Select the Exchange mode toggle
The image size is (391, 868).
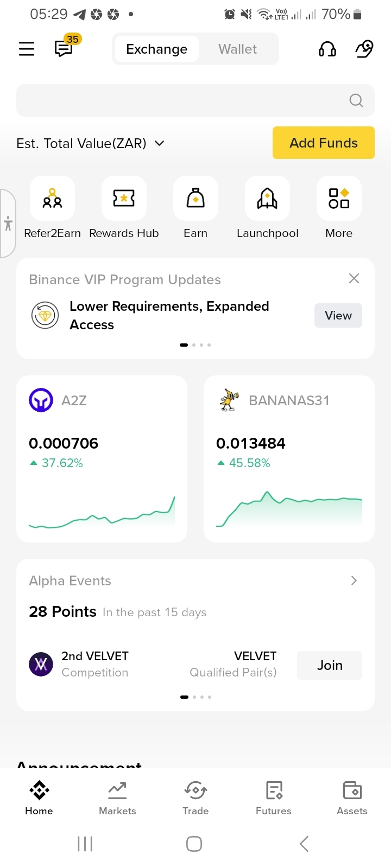point(156,49)
